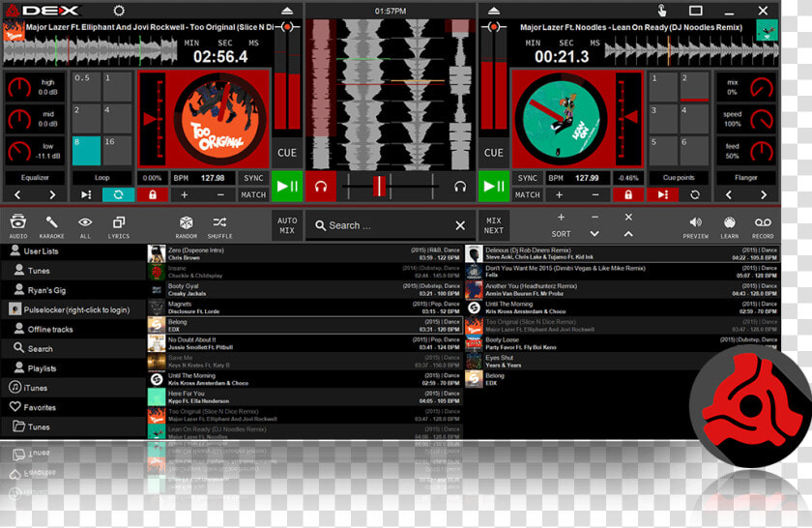Filter library by Karaoke

(x=52, y=226)
